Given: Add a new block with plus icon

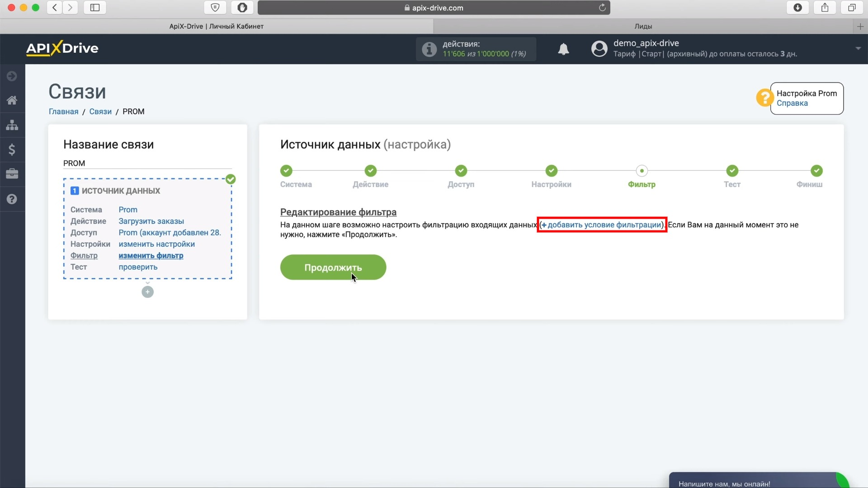Looking at the screenshot, I should pos(147,292).
